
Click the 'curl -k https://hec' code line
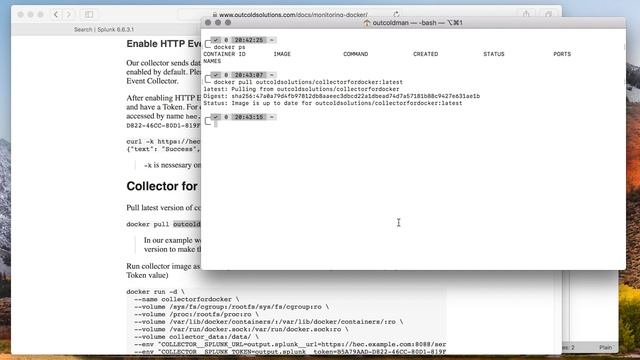[163, 142]
